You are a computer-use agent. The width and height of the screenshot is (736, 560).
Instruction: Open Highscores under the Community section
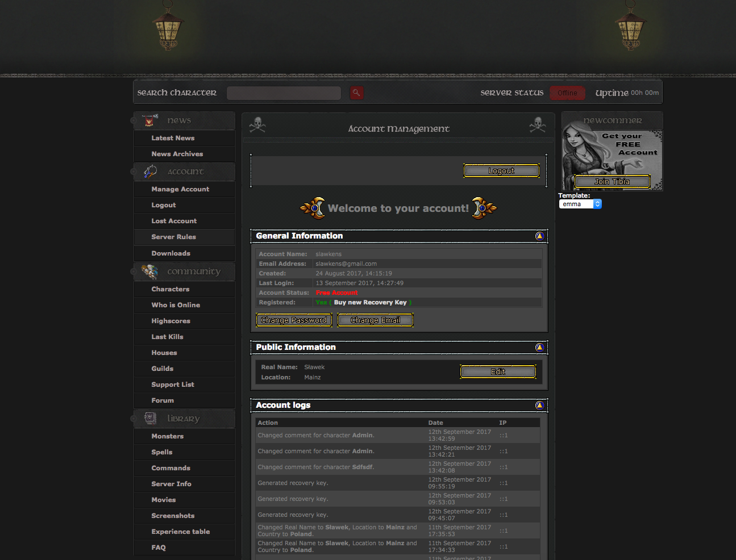tap(171, 321)
